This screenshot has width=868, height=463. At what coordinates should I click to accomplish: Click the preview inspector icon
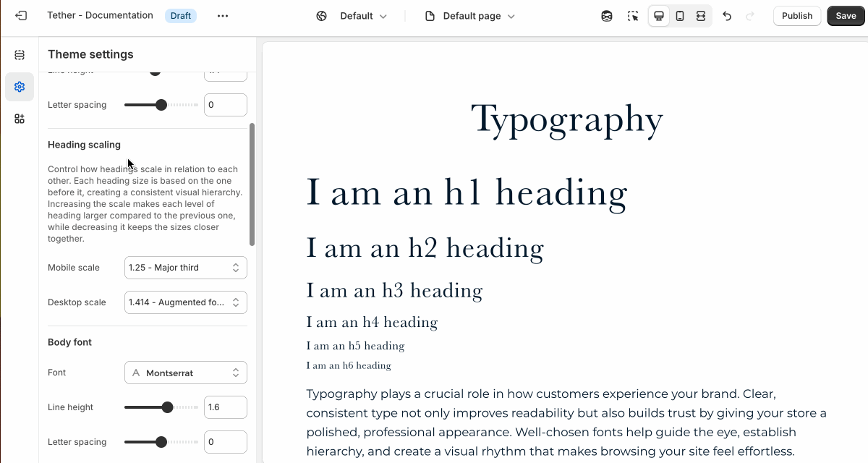click(607, 16)
